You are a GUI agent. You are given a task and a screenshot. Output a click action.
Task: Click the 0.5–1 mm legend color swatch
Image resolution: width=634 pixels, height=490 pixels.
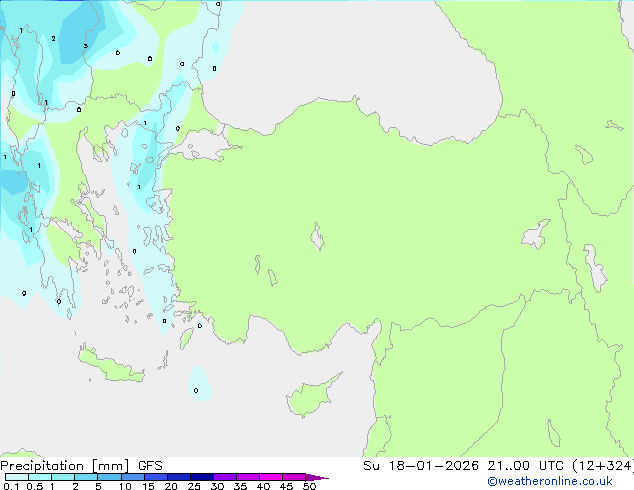pos(40,477)
